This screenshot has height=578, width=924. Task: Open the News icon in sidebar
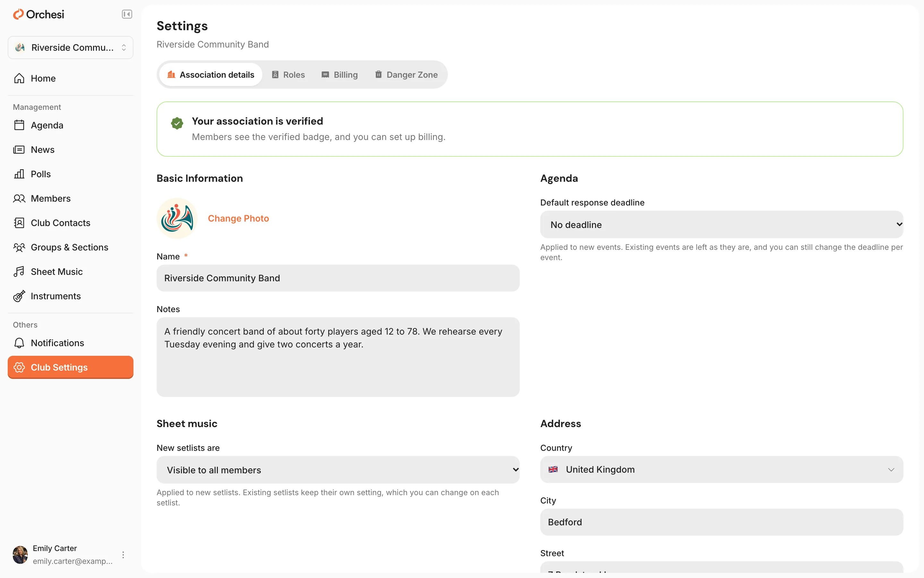[19, 149]
